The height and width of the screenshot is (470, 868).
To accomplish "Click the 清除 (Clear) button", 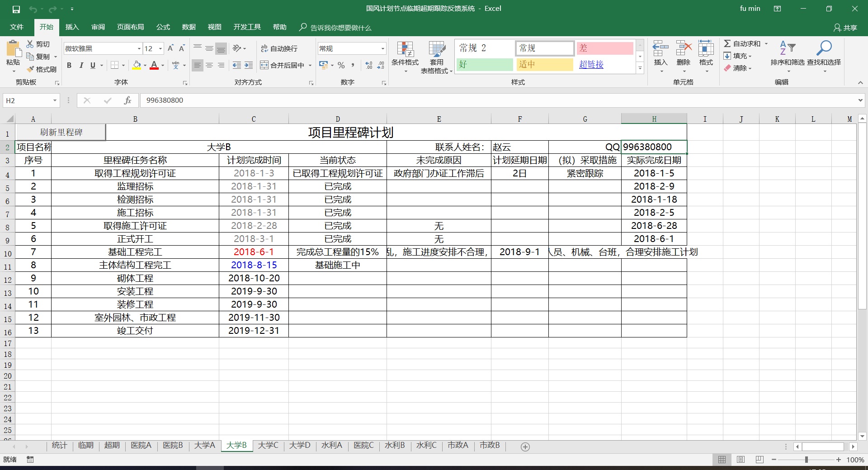I will pyautogui.click(x=737, y=68).
